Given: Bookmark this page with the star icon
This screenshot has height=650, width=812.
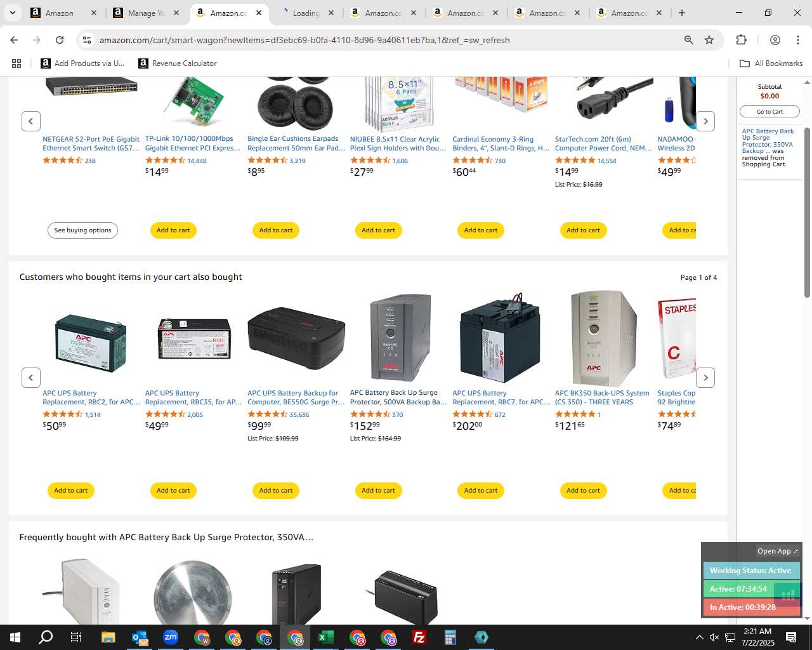Looking at the screenshot, I should point(709,40).
